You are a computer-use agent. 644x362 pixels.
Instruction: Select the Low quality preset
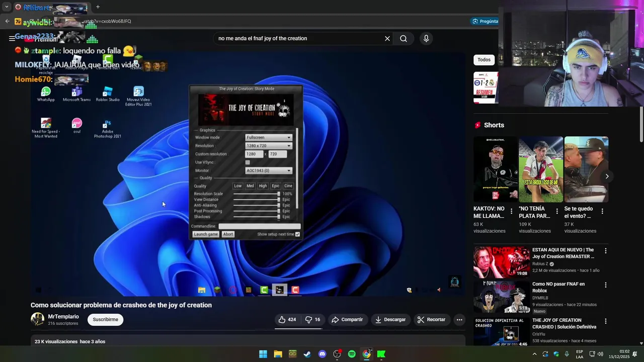click(x=238, y=186)
